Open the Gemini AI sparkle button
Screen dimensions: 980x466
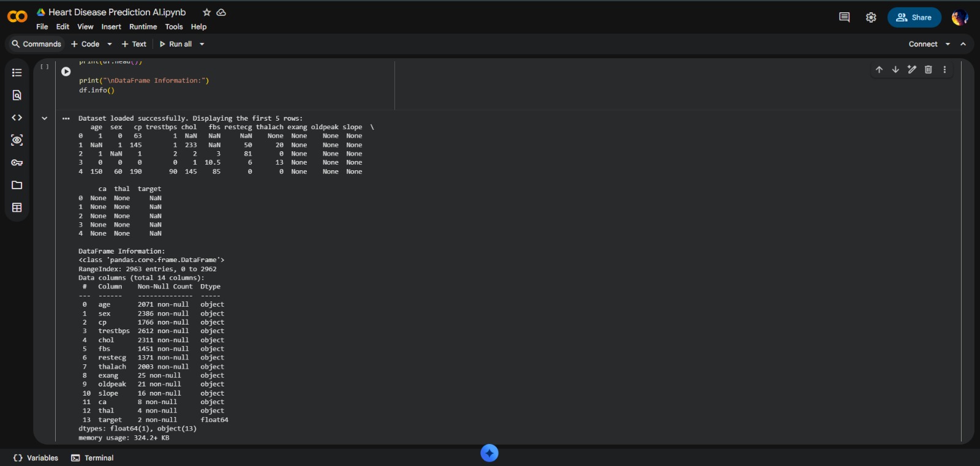[489, 453]
